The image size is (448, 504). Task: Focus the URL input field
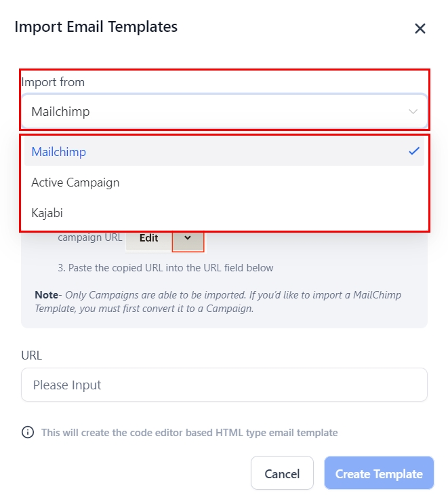tap(224, 385)
